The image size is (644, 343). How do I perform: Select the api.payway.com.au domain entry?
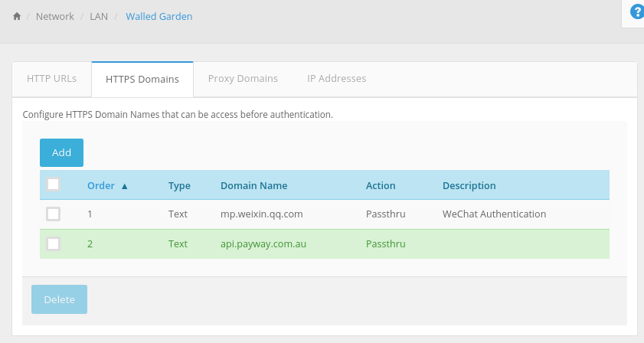coord(263,244)
